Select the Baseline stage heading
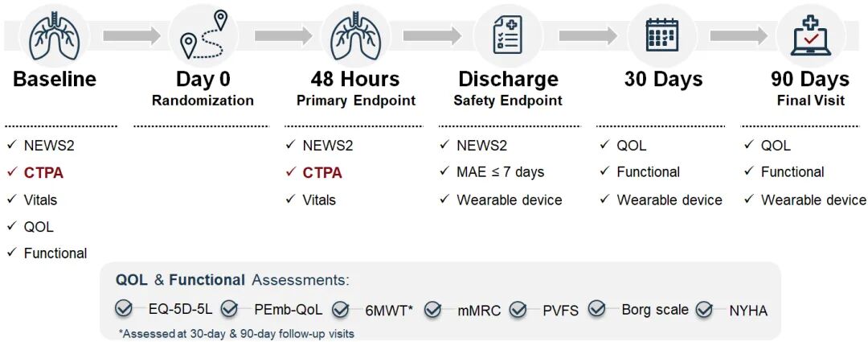 pos(55,80)
